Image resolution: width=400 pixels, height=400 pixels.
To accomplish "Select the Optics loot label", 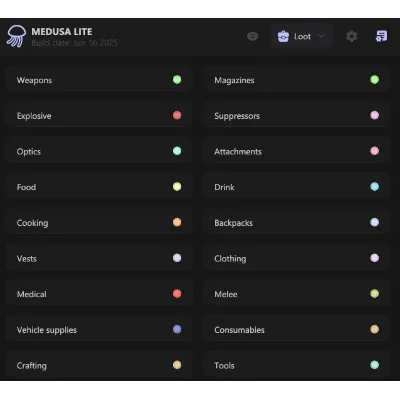I will click(x=29, y=152).
